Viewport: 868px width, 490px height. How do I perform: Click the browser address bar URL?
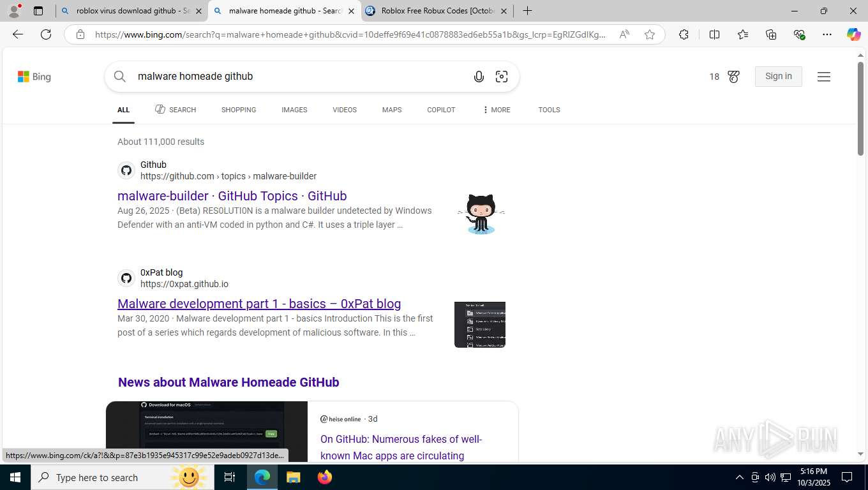tap(350, 34)
